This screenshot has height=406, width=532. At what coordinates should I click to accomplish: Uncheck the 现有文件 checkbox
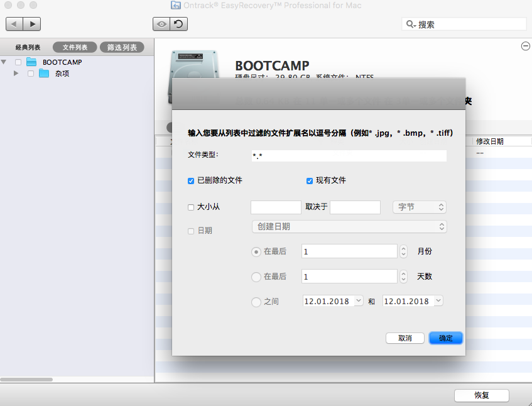click(309, 181)
